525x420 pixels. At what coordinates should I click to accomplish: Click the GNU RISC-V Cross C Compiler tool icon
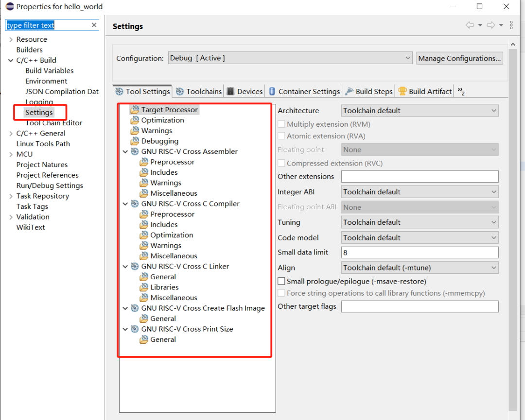point(135,203)
